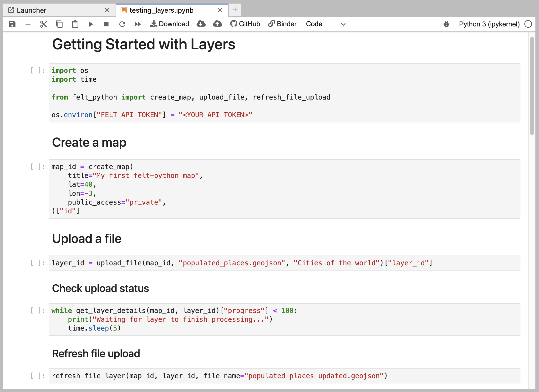The height and width of the screenshot is (392, 539).
Task: Click the "populated_places_updated.geojson" string
Action: (314, 376)
